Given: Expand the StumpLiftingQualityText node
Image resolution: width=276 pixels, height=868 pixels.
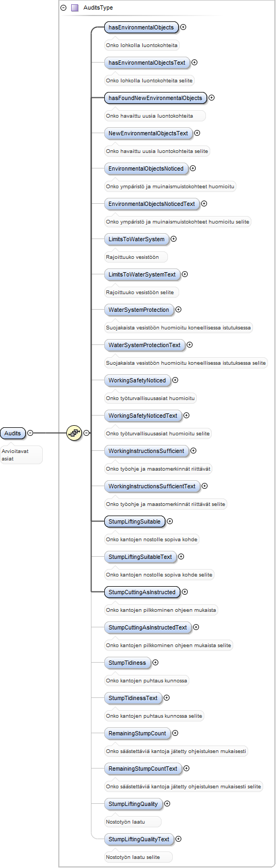Looking at the screenshot, I should coord(179,839).
